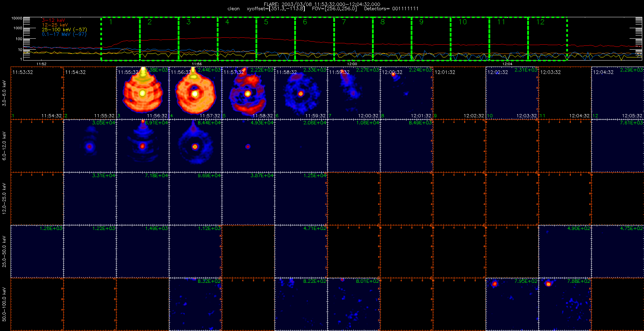Viewport: 644px width, 331px height.
Task: Click the peak value 4.71E+02
Action: (315, 228)
